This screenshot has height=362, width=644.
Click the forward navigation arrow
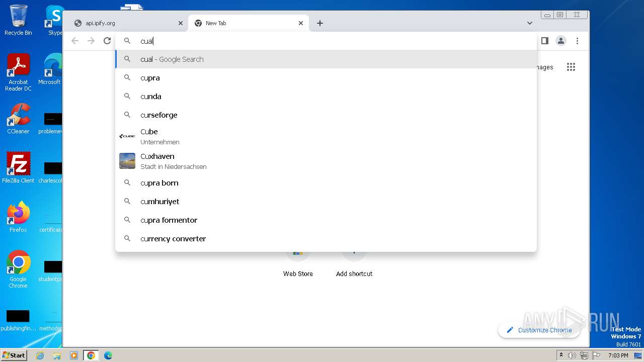[x=91, y=41]
